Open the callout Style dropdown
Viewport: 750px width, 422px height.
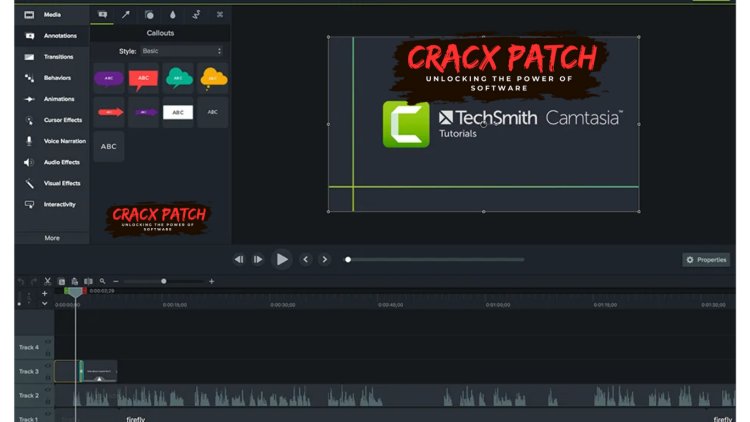(182, 51)
